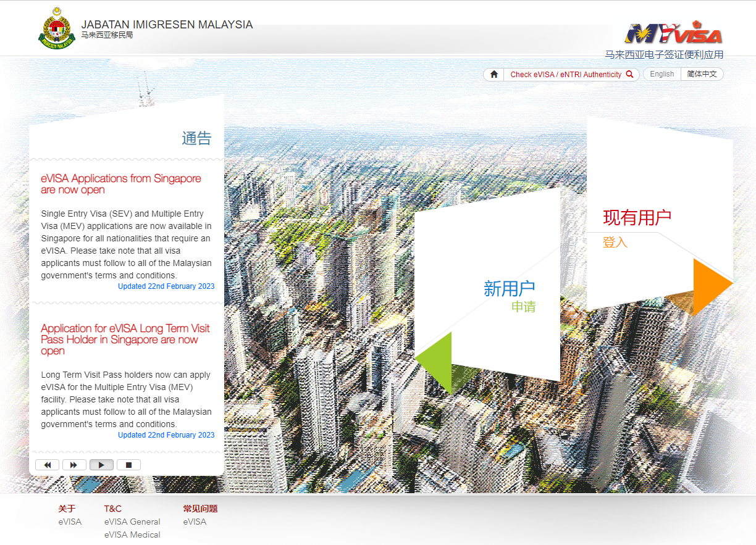756x545 pixels.
Task: Click the eVISA Applications from Singapore heading
Action: (121, 184)
